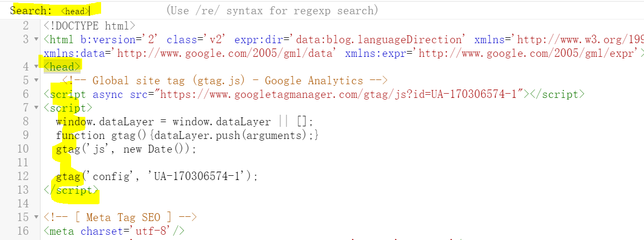Image resolution: width=644 pixels, height=240 pixels.
Task: Toggle the fold arrow on line 5
Action: pos(36,81)
